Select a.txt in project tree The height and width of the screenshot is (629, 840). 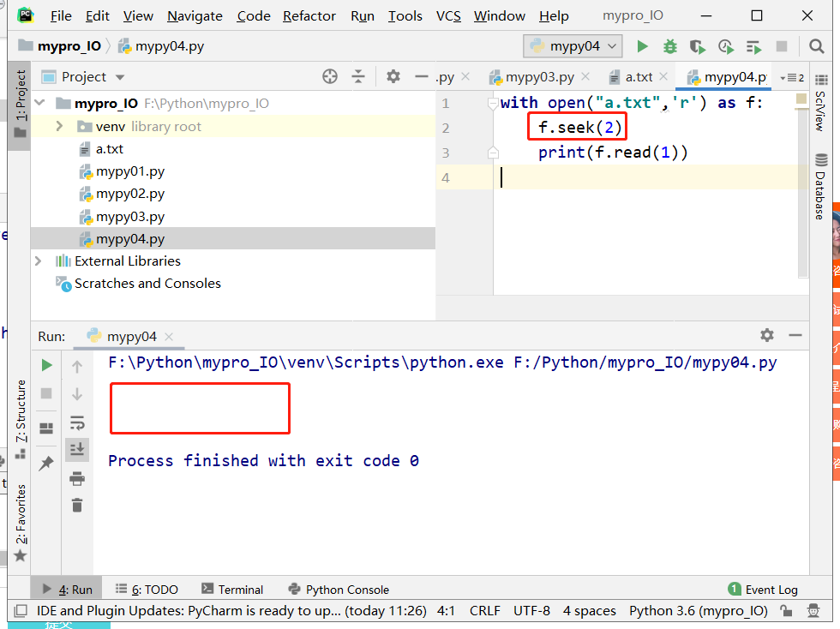point(233,149)
